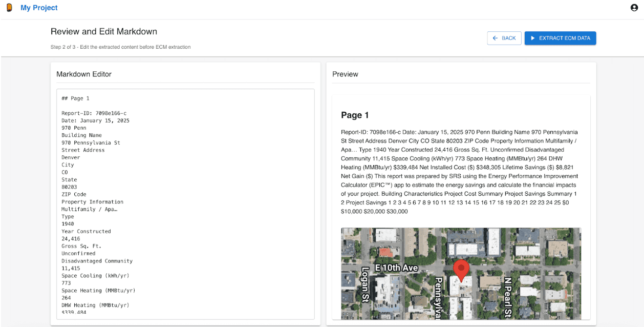This screenshot has width=644, height=327.
Task: Place cursor on "## Page 1" editor line
Action: coord(75,98)
